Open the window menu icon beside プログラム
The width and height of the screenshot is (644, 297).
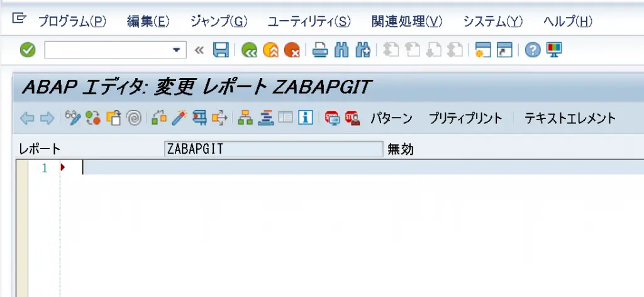(x=19, y=18)
